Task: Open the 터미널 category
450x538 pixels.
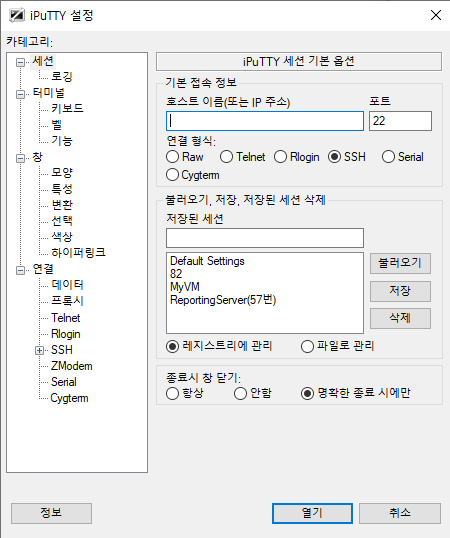Action: pos(48,93)
